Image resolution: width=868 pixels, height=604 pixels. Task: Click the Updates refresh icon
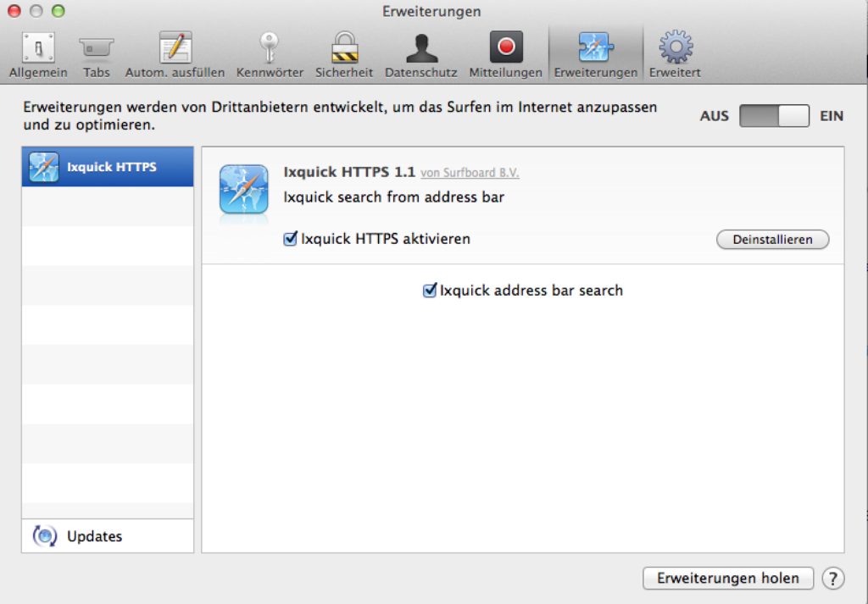tap(45, 535)
